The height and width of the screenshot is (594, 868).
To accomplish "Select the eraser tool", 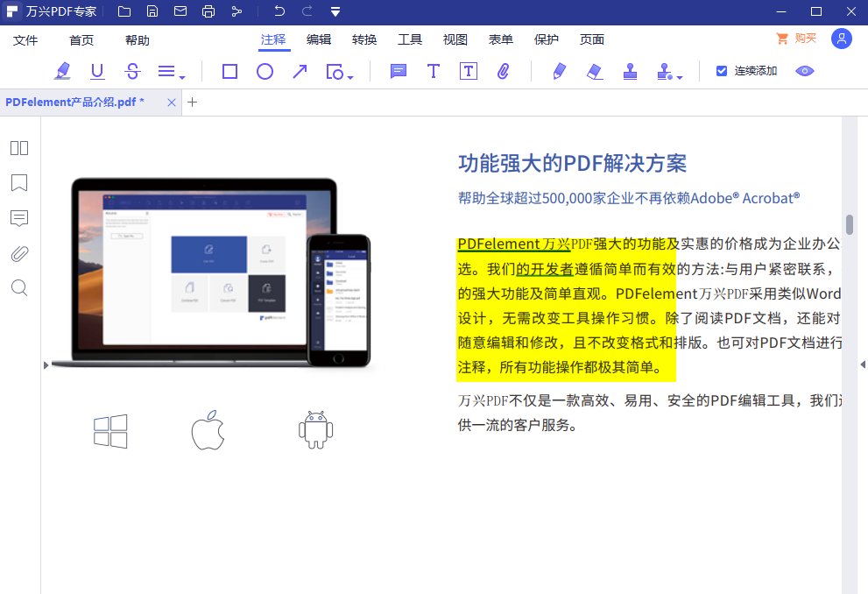I will coord(595,72).
